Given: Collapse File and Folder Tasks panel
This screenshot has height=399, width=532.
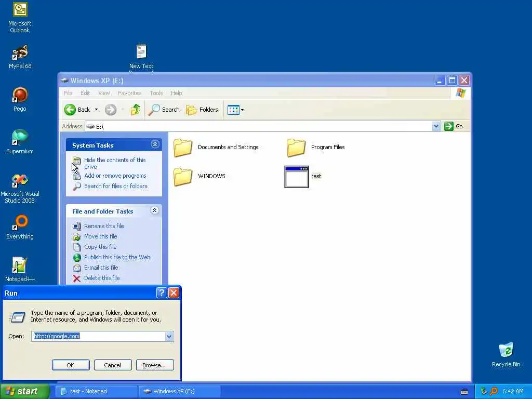Looking at the screenshot, I should (154, 210).
